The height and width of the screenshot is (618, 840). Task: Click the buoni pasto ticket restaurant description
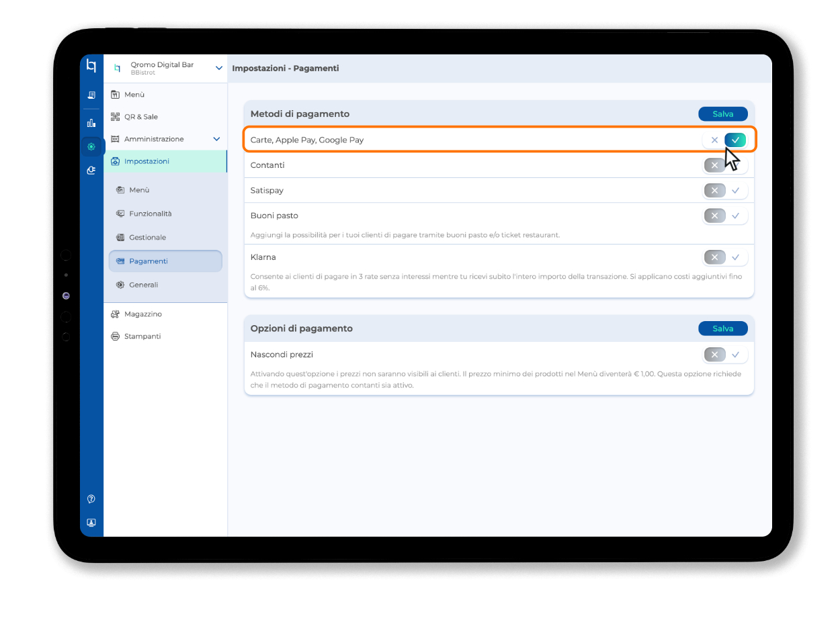405,235
